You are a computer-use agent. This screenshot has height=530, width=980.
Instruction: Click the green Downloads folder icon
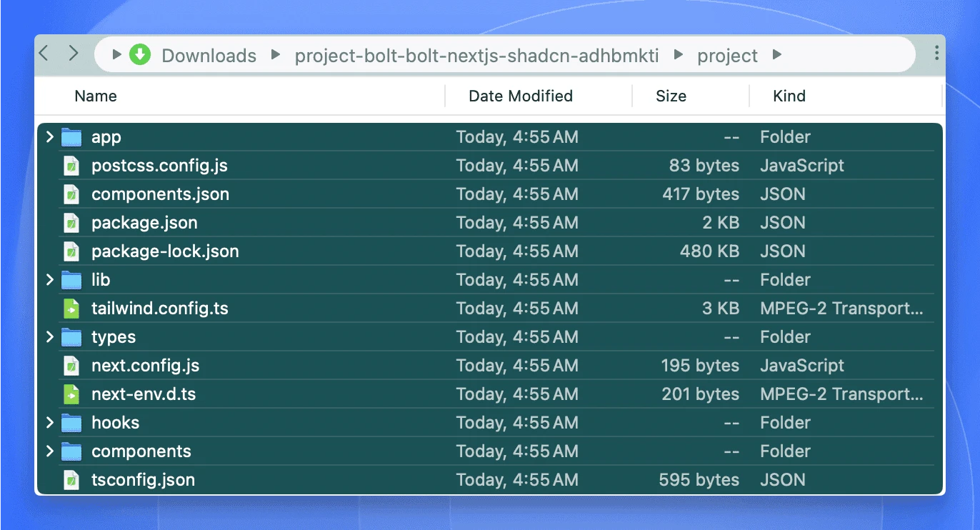click(x=140, y=55)
